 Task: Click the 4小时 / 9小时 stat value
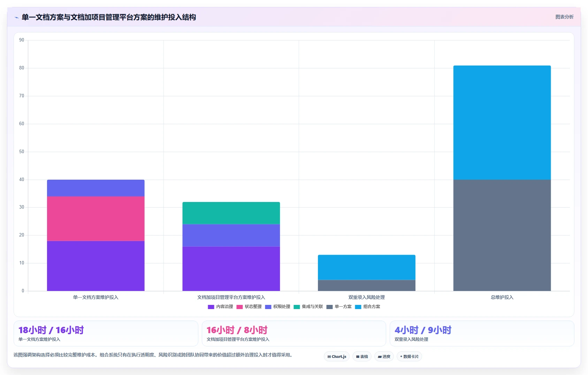pyautogui.click(x=423, y=330)
